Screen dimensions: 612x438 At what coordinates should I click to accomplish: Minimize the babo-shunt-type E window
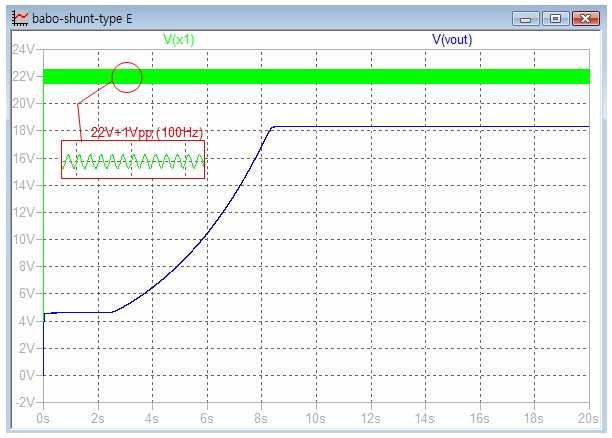[x=525, y=18]
